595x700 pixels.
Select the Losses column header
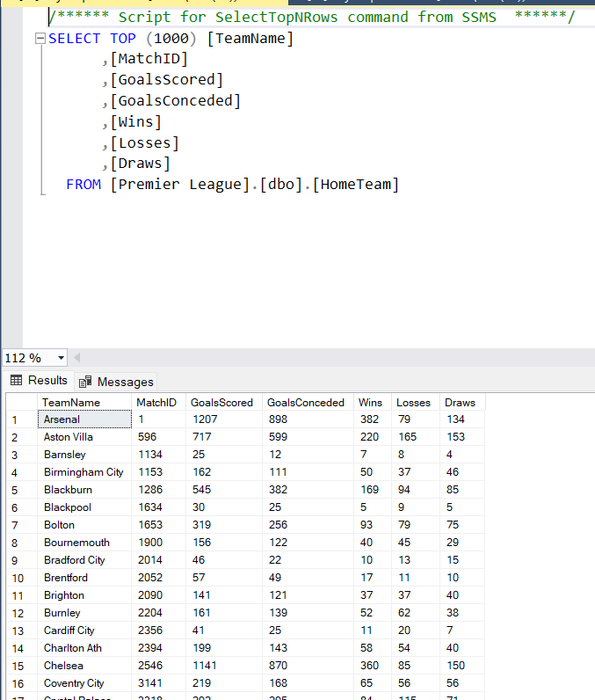(x=416, y=402)
